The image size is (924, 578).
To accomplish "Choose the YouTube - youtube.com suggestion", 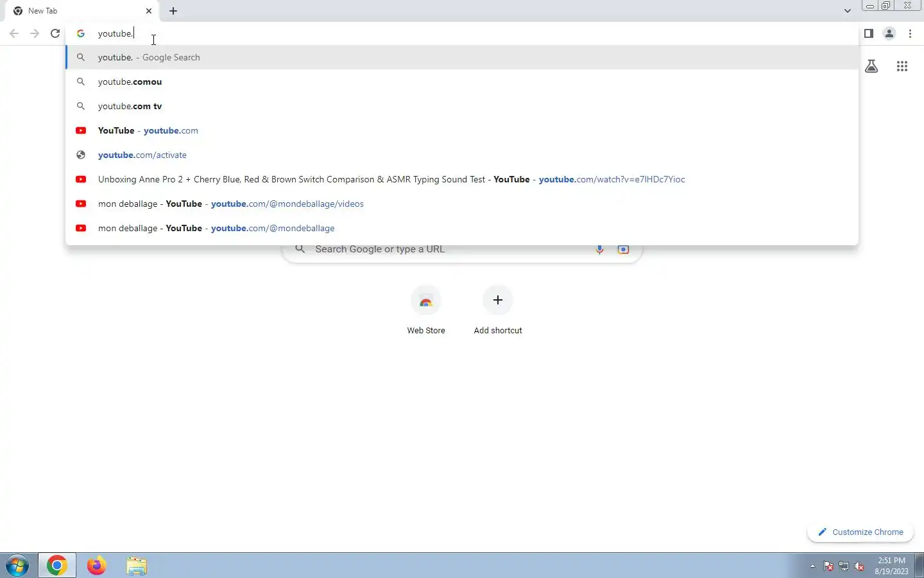I will [x=462, y=130].
